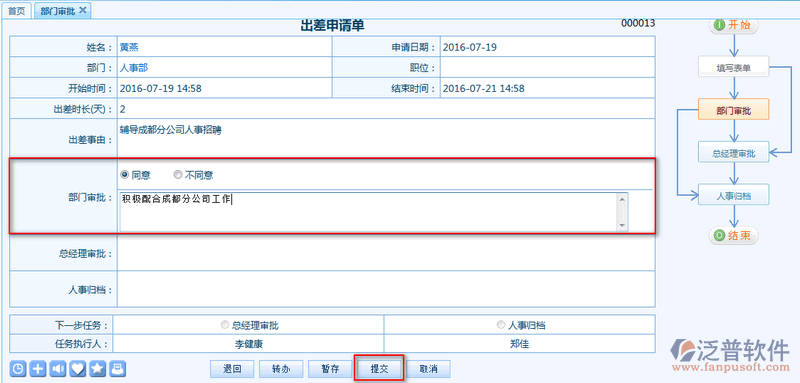The width and height of the screenshot is (800, 383).
Task: Click task executor 李健康
Action: (x=249, y=344)
